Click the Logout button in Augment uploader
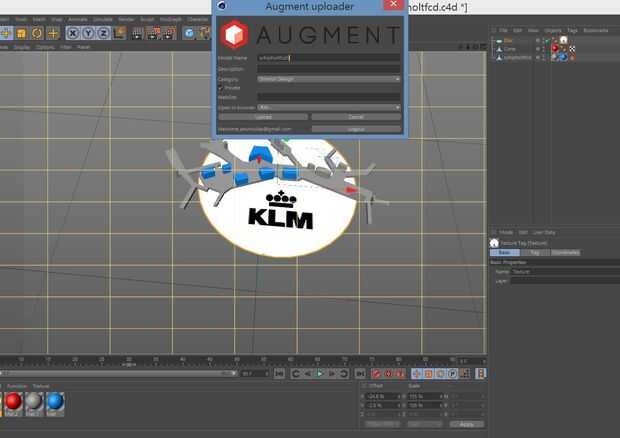Viewport: 620px width, 438px height. [x=356, y=129]
